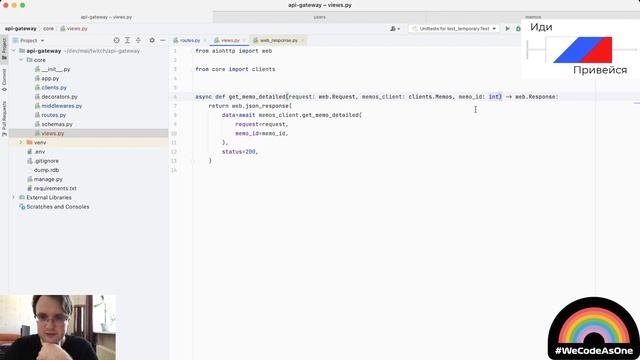The width and height of the screenshot is (640, 360).
Task: Open app.py in project tree
Action: [50, 78]
